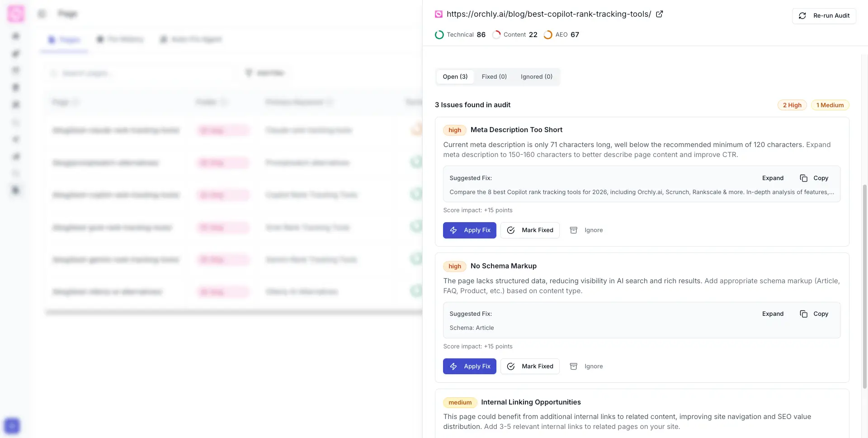Expand the Meta Description suggested fix
The image size is (868, 438).
[773, 178]
